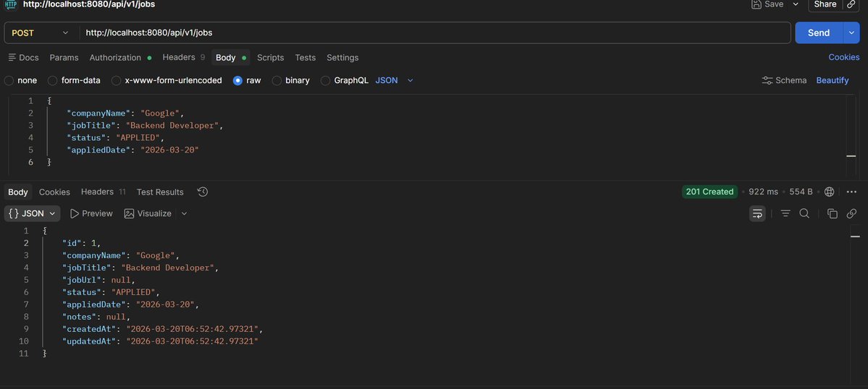Open the Tests tab

tap(305, 57)
